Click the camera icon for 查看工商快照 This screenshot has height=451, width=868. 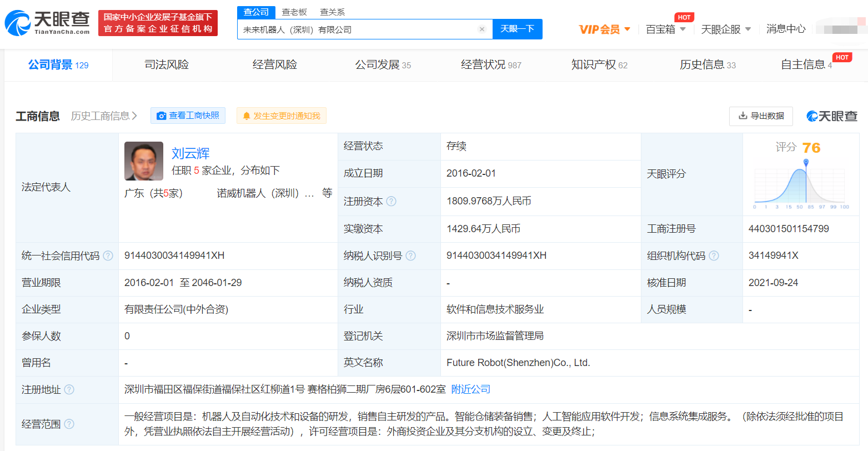click(162, 116)
